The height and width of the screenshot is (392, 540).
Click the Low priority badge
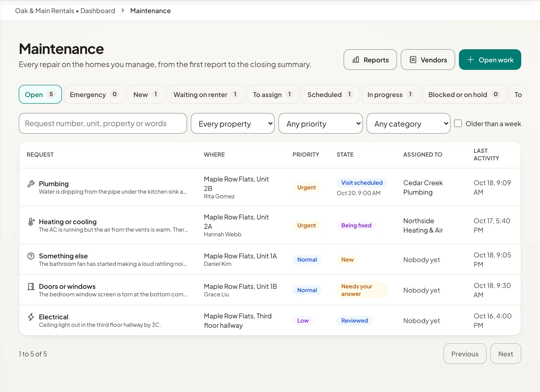click(303, 320)
